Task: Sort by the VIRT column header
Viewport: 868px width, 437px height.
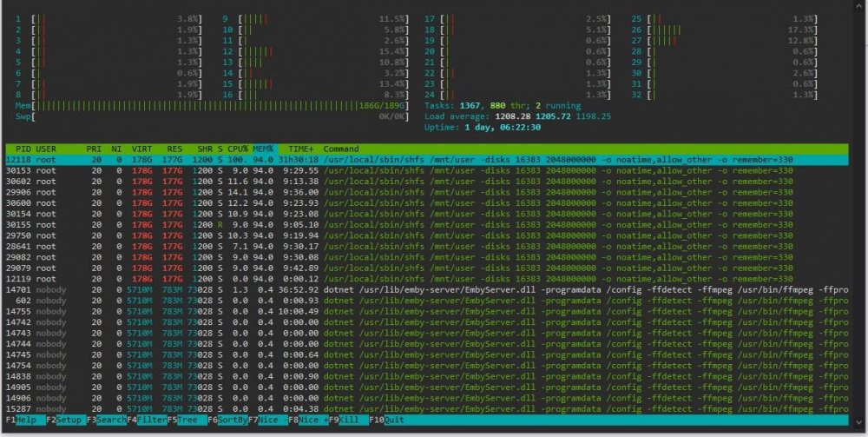Action: (141, 149)
